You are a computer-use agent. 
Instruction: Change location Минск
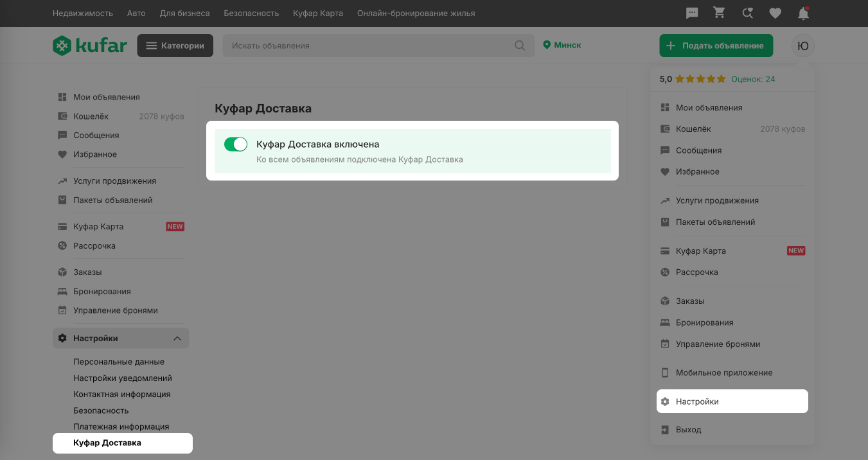(x=562, y=45)
